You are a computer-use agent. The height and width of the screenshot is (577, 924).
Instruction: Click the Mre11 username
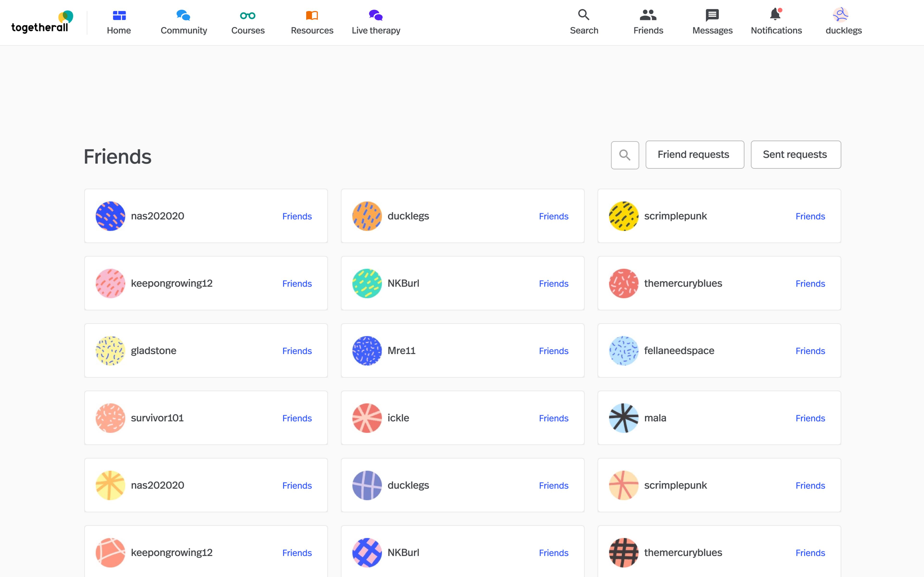[x=401, y=351]
